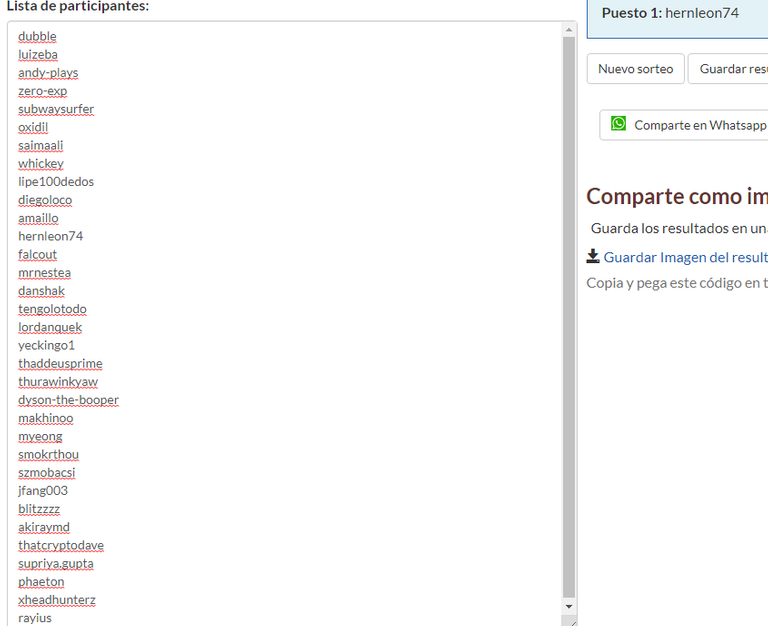Click the participant name phaeton
Image resolution: width=768 pixels, height=626 pixels.
click(41, 581)
